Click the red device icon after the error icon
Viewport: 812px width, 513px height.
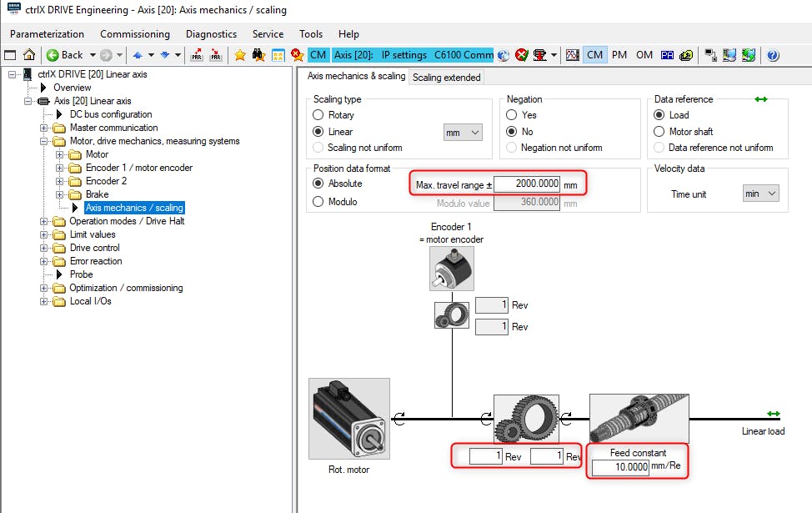(x=540, y=55)
